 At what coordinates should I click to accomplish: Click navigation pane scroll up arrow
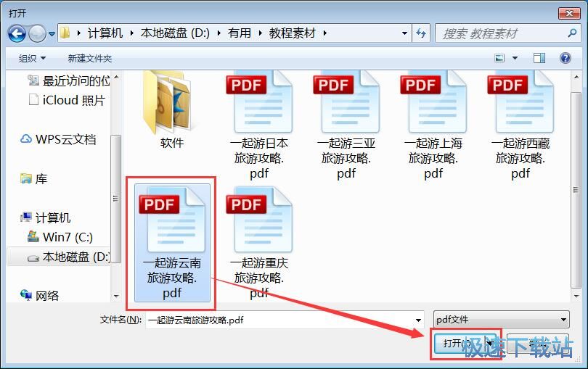click(x=116, y=77)
